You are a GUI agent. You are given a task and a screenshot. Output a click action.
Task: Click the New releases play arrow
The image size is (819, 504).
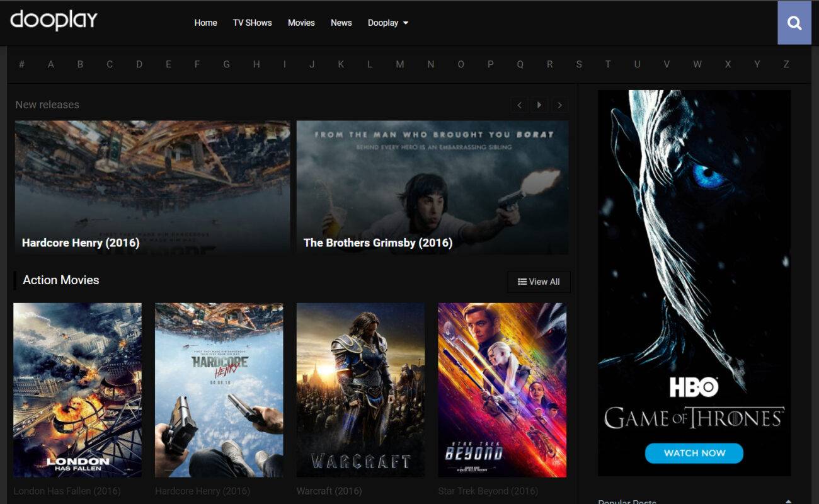coord(539,105)
